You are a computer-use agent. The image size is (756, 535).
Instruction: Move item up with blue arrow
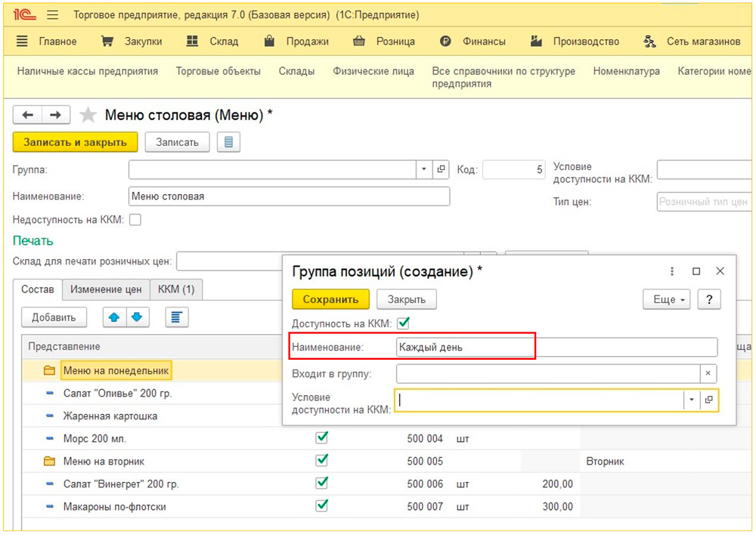(x=114, y=317)
